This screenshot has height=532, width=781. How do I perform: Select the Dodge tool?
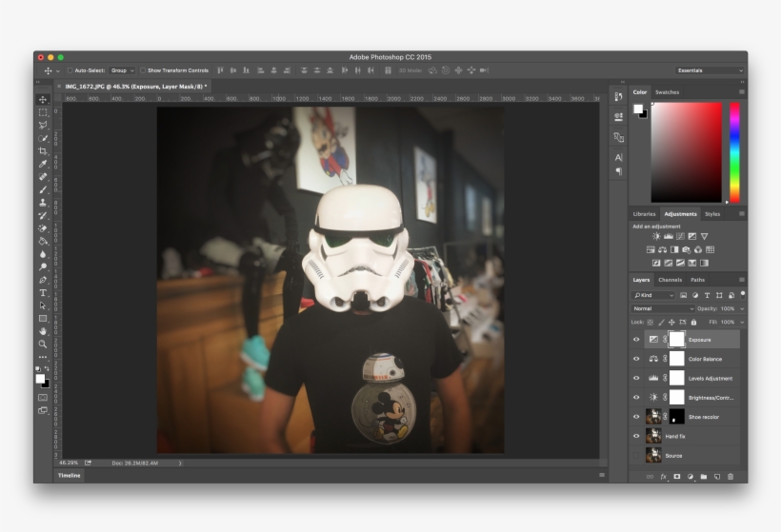[43, 267]
